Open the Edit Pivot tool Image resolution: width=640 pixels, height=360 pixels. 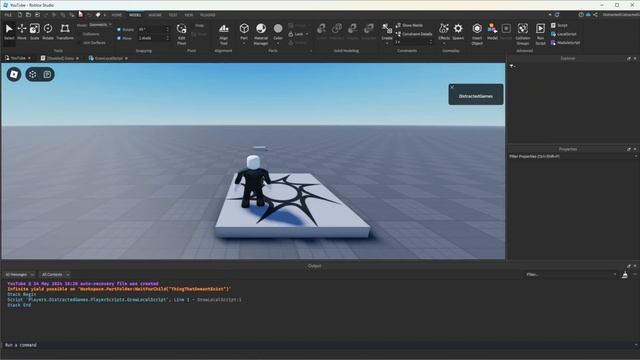pyautogui.click(x=182, y=34)
